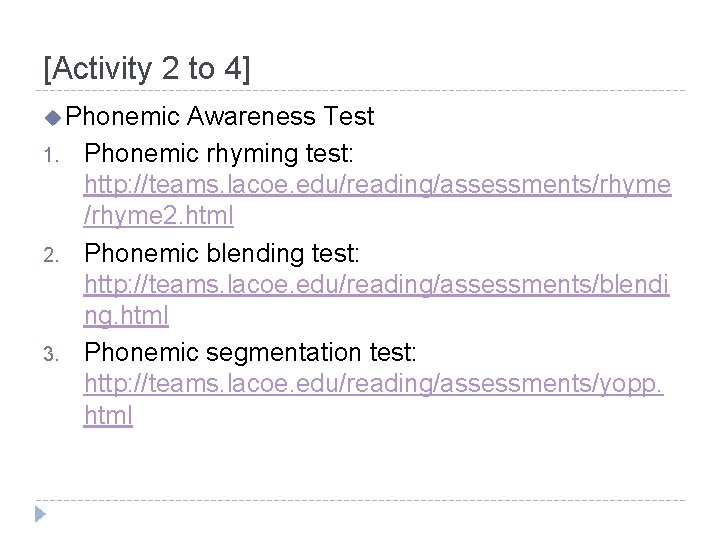Click the blue triangle arrow icon
This screenshot has width=720, height=540.
tap(40, 516)
